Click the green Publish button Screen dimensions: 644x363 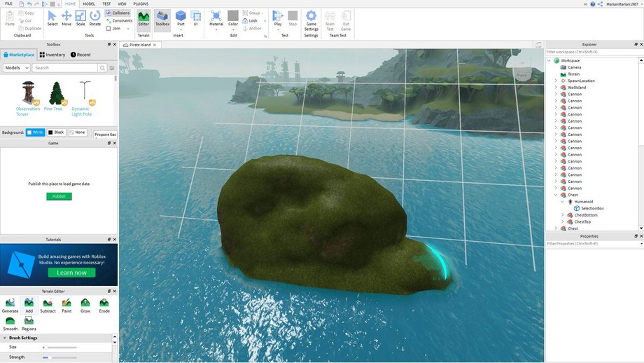click(x=59, y=196)
